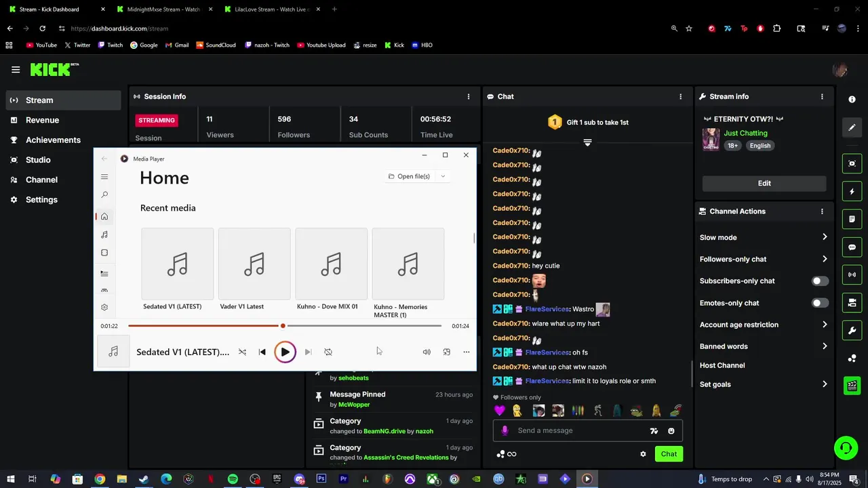Click Host Channel action
This screenshot has width=868, height=488.
pyautogui.click(x=722, y=365)
